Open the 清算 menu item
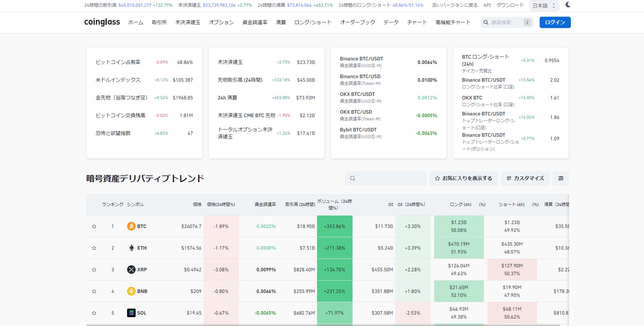This screenshot has width=644, height=326. [x=281, y=22]
